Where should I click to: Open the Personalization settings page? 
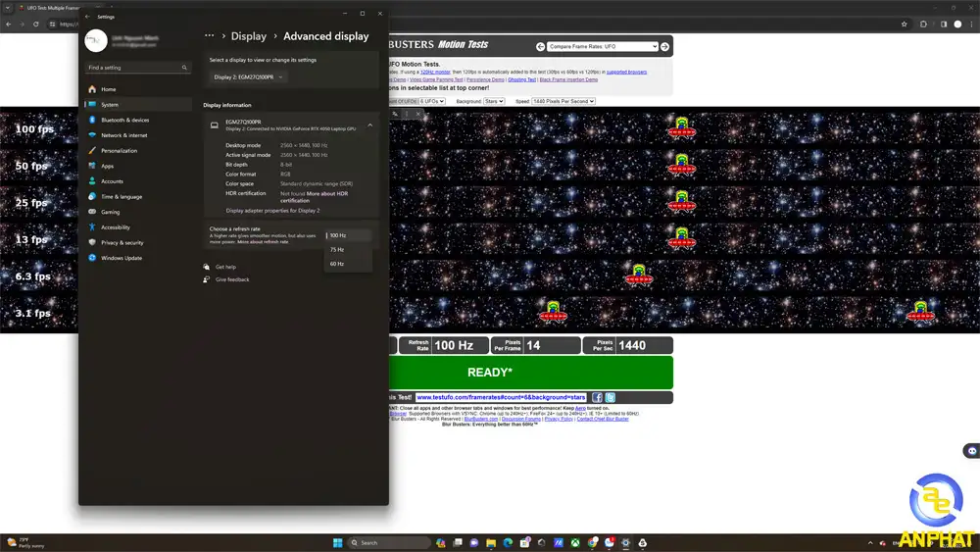[x=119, y=151]
